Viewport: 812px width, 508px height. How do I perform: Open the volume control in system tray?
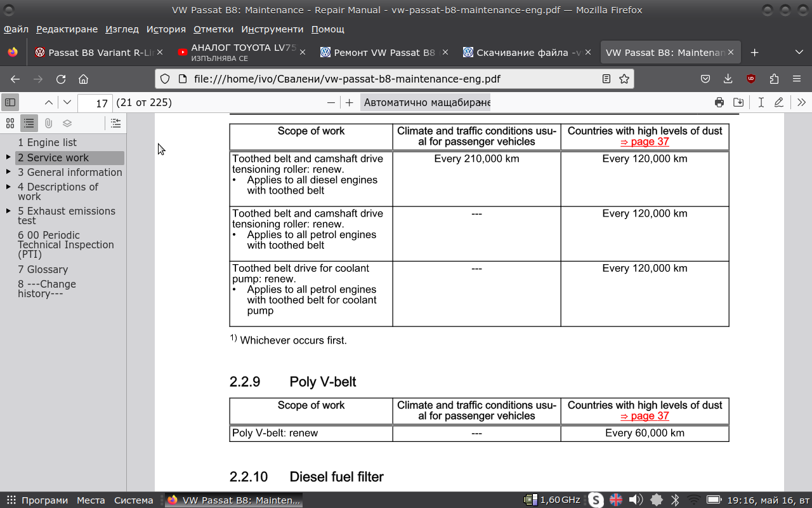[636, 500]
